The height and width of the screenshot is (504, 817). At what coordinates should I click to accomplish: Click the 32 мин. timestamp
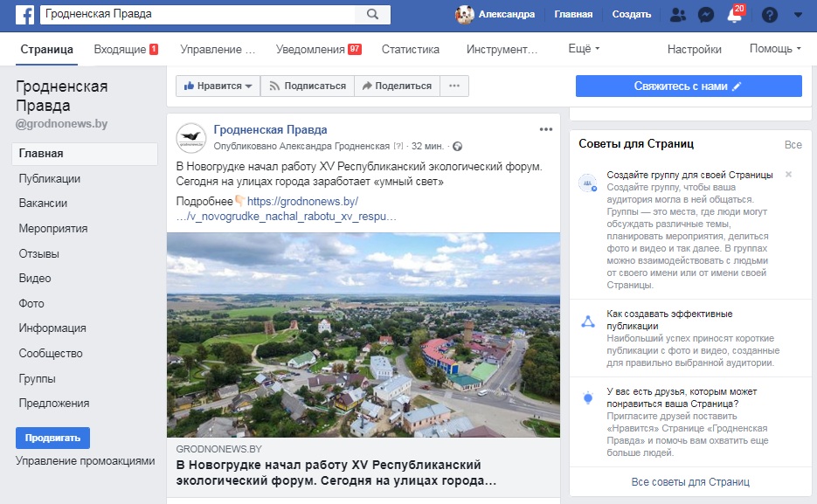point(427,146)
